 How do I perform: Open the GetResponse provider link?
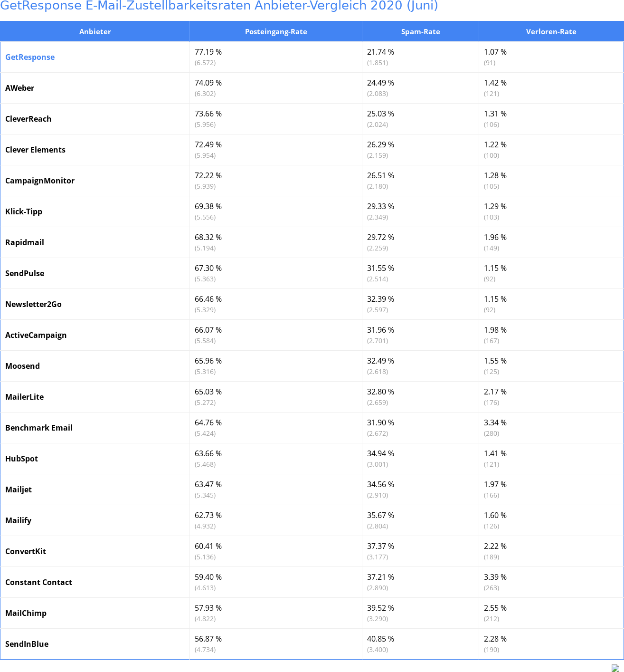click(x=30, y=57)
